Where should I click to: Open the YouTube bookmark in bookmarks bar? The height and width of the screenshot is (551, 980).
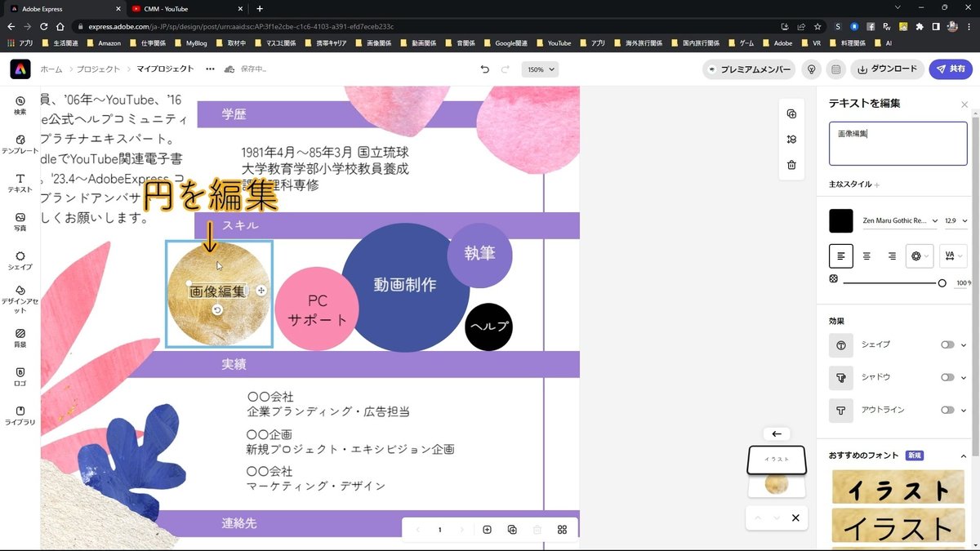tap(554, 42)
